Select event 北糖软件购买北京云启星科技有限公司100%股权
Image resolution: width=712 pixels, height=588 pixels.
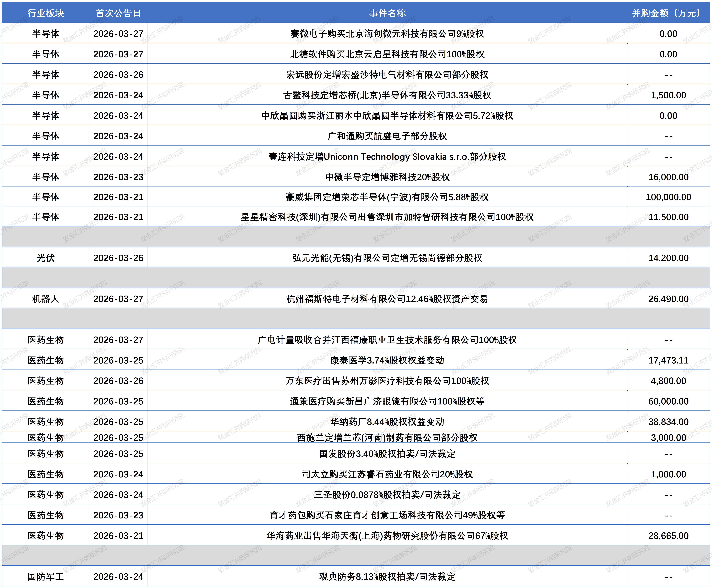pos(387,54)
